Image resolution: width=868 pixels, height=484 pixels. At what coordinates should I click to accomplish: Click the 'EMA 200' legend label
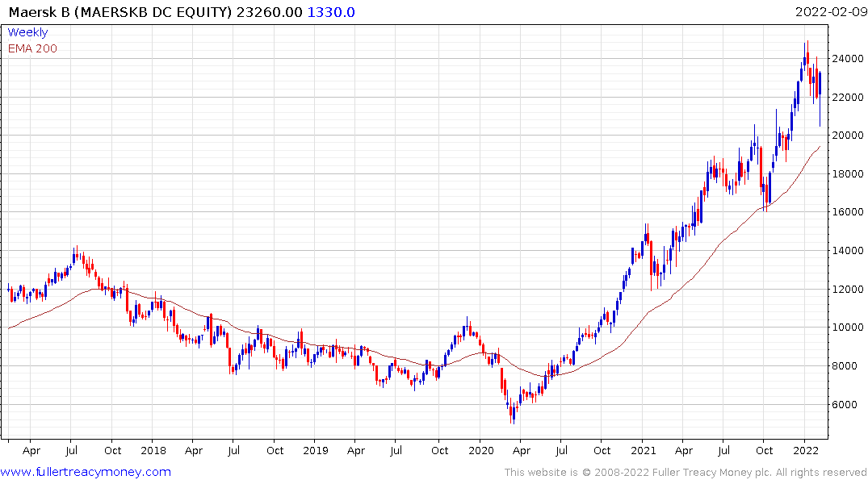click(x=32, y=48)
